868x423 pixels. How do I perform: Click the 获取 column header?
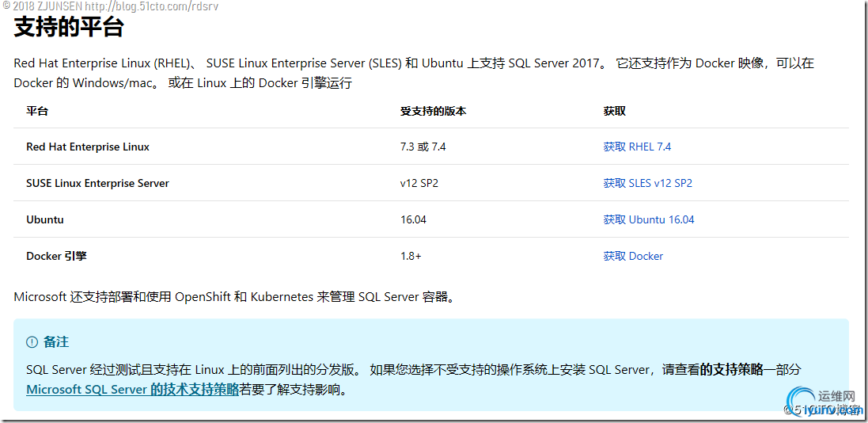[615, 111]
